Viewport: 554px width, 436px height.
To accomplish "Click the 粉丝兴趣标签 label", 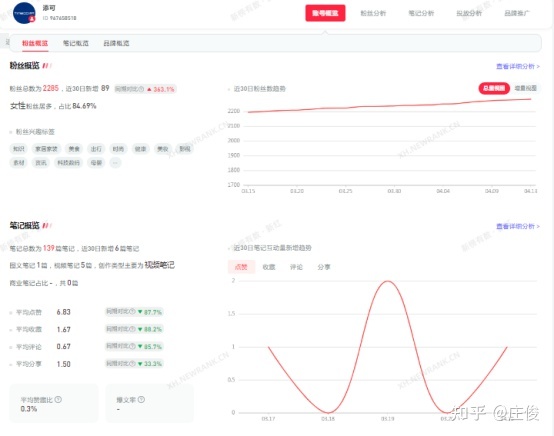I will (x=35, y=132).
